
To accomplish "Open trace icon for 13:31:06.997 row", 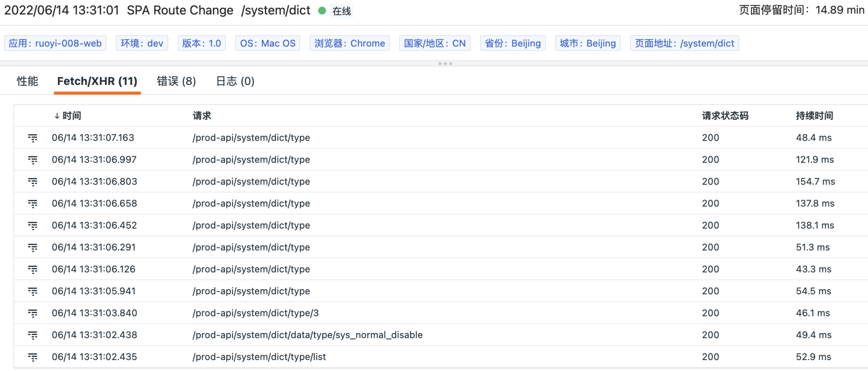I will tap(33, 160).
